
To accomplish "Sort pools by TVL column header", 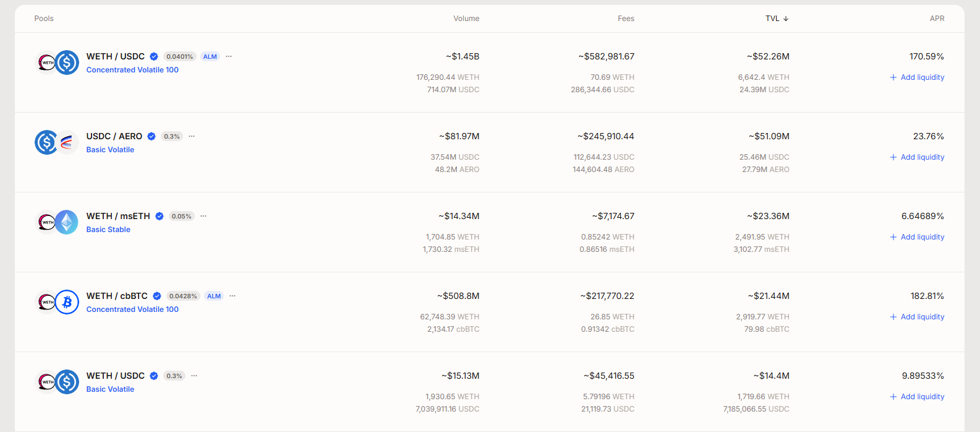I will [777, 19].
